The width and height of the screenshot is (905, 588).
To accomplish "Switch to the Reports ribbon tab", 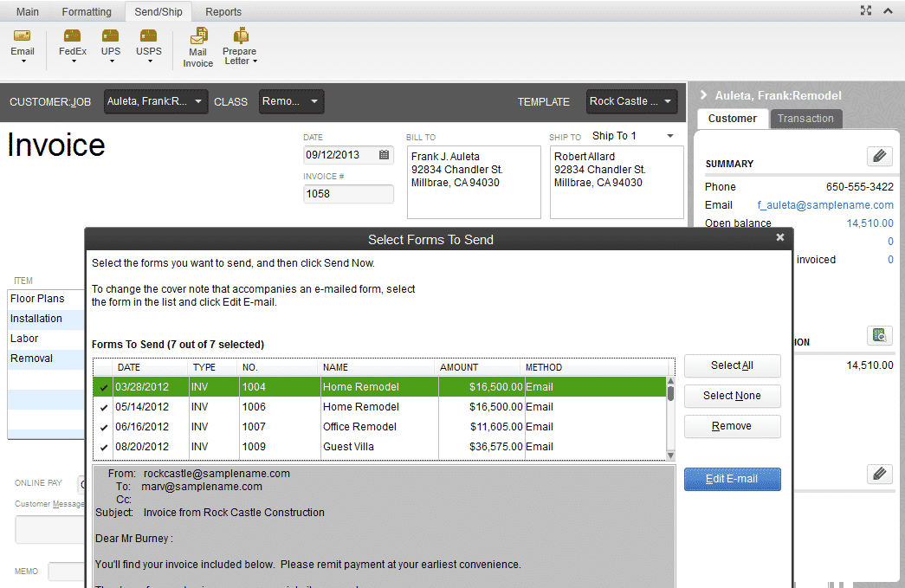I will click(x=223, y=11).
